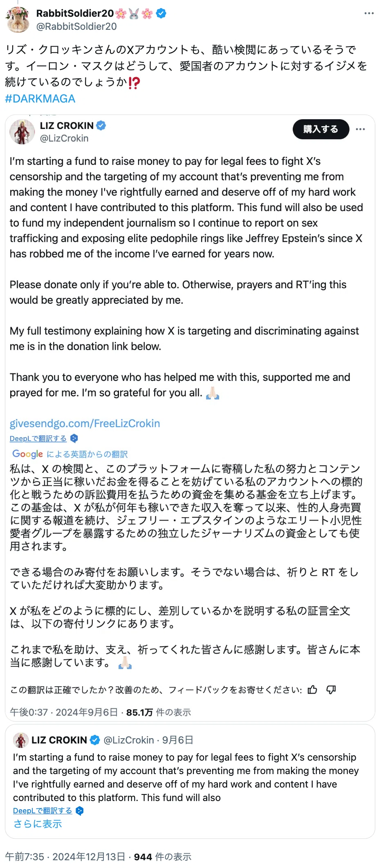
Task: Open LIZ CROKIN's avatar in the quoted post
Action: pos(22,132)
